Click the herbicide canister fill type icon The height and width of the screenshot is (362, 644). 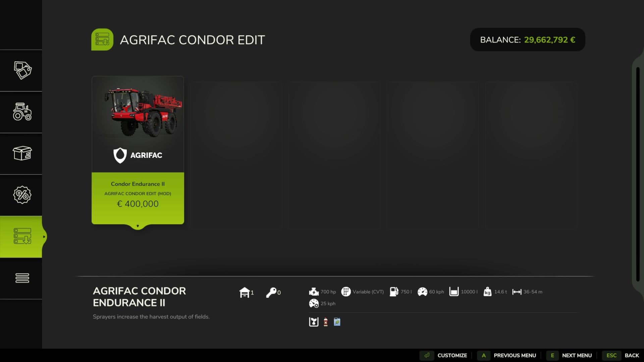[x=325, y=322]
